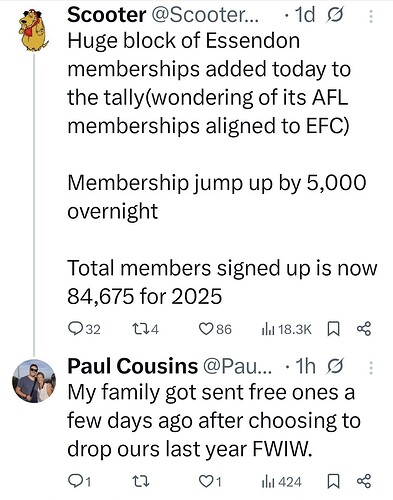Bookmark Paul Cousins' reply

[333, 481]
